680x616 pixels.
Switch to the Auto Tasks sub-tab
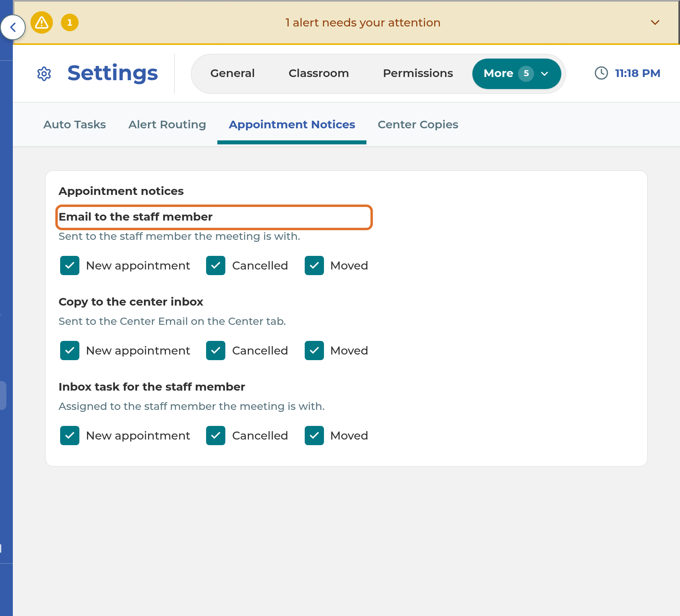click(75, 125)
